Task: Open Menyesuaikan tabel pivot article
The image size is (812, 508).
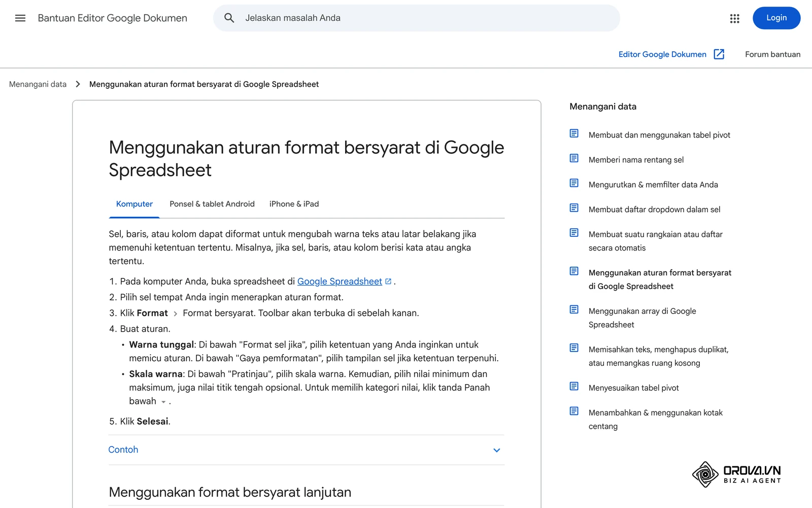Action: pyautogui.click(x=633, y=388)
